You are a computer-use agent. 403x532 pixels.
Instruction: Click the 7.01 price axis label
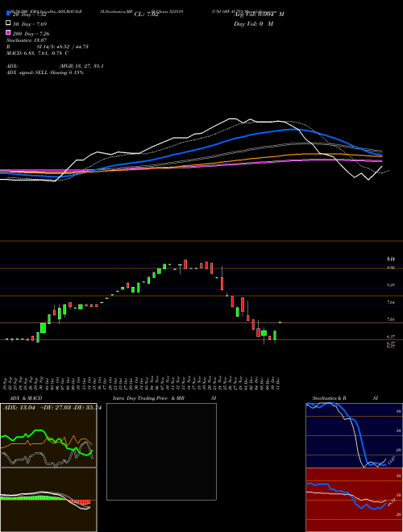pos(391,319)
